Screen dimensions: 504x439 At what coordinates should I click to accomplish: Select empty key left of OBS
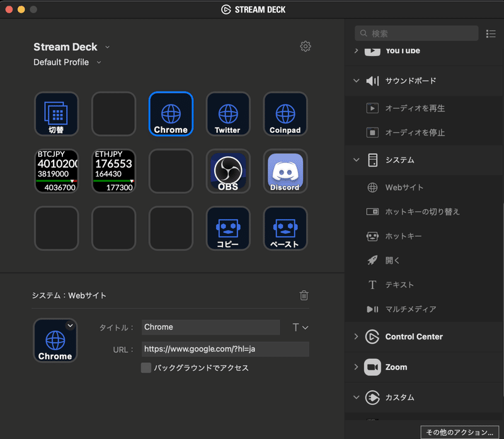coord(171,171)
